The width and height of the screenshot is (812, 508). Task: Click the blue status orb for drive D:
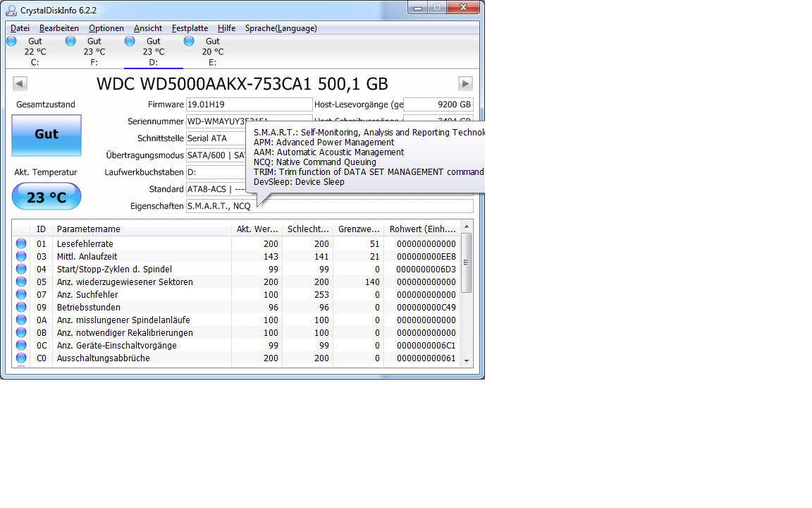[x=130, y=41]
